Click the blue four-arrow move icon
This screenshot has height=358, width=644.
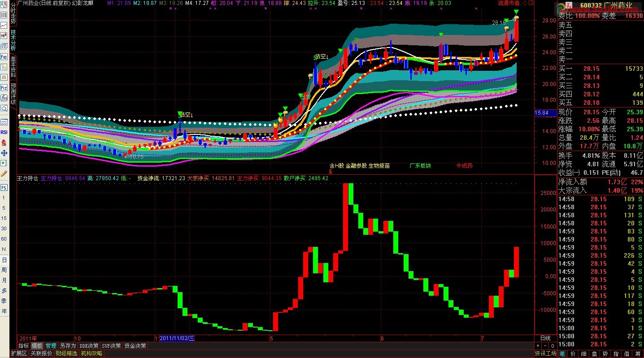pyautogui.click(x=4, y=153)
